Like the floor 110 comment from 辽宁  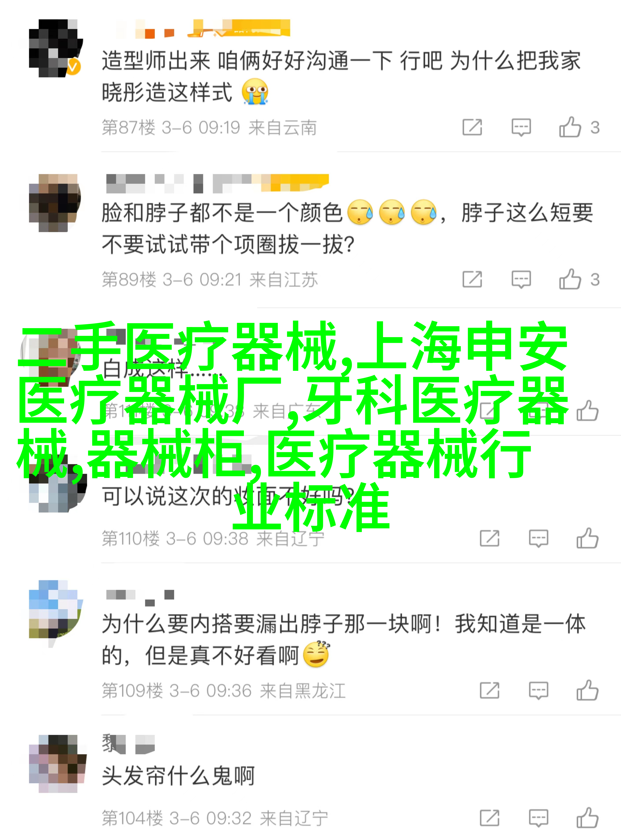pyautogui.click(x=588, y=538)
